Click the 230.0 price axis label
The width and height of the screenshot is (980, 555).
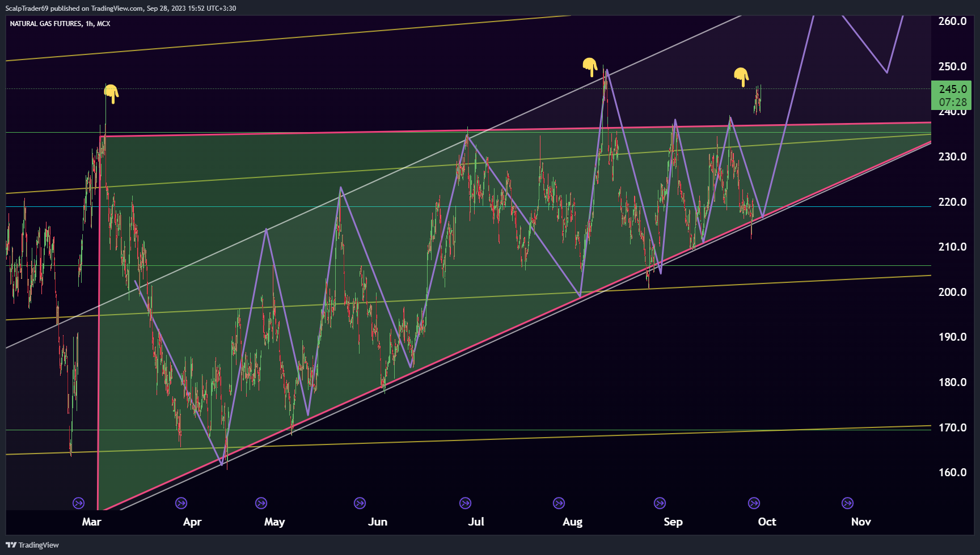[953, 156]
